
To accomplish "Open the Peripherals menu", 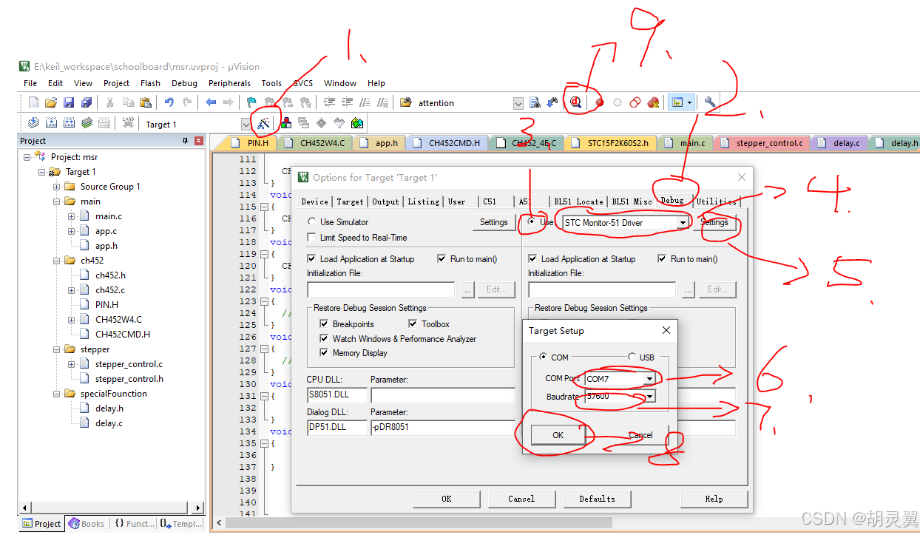I will [229, 83].
